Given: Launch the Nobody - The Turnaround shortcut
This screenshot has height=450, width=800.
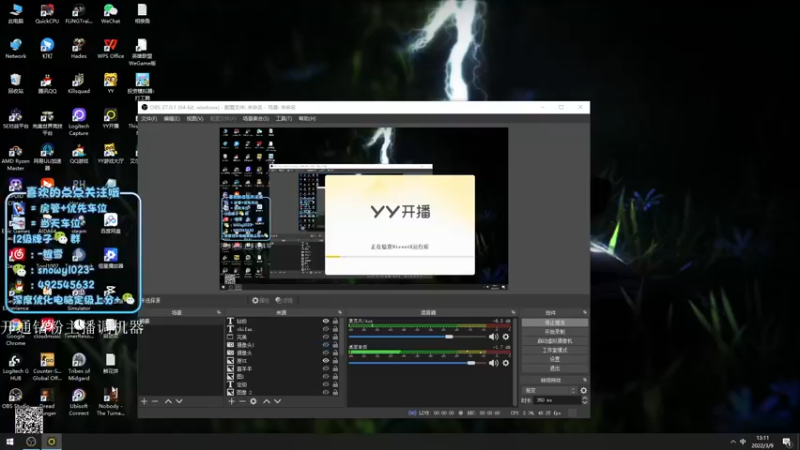Looking at the screenshot, I should click(110, 403).
